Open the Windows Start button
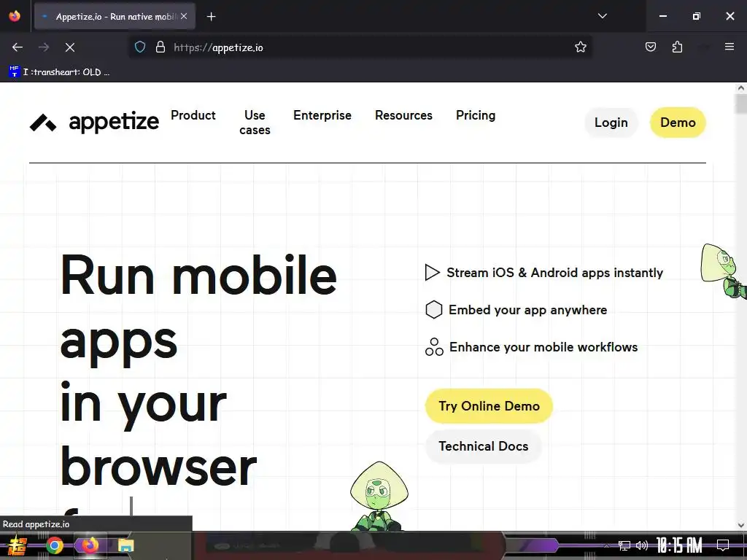The image size is (747, 560). pos(18,545)
